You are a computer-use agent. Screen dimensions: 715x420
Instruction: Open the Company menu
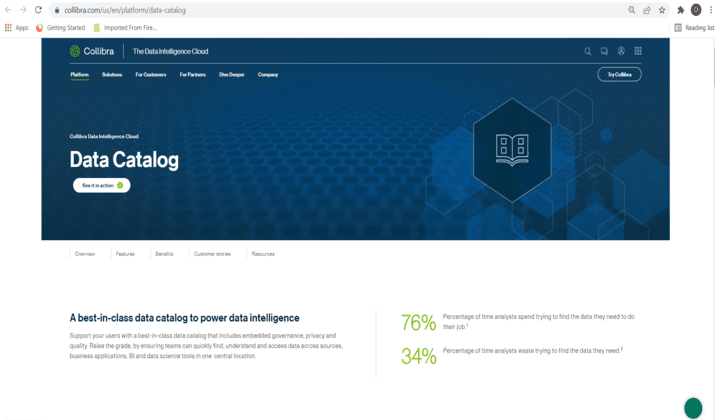268,75
